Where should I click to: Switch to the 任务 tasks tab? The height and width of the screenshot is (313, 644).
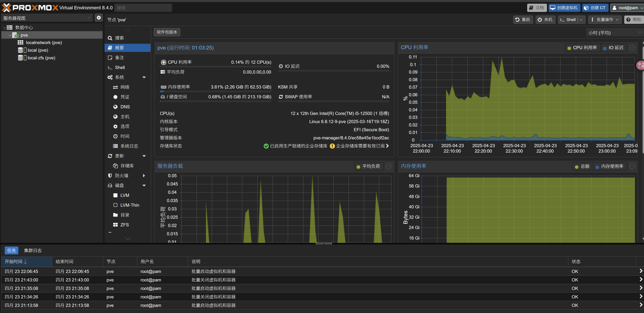[12, 251]
